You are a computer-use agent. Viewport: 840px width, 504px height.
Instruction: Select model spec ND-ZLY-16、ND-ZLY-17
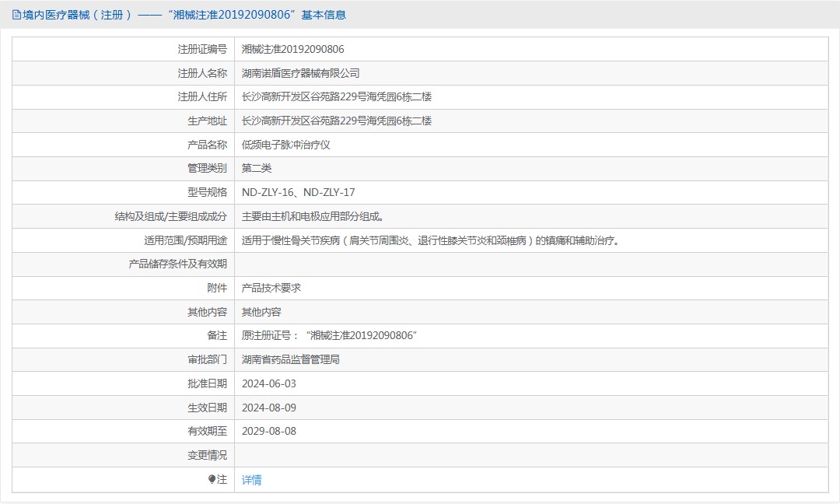click(x=299, y=192)
